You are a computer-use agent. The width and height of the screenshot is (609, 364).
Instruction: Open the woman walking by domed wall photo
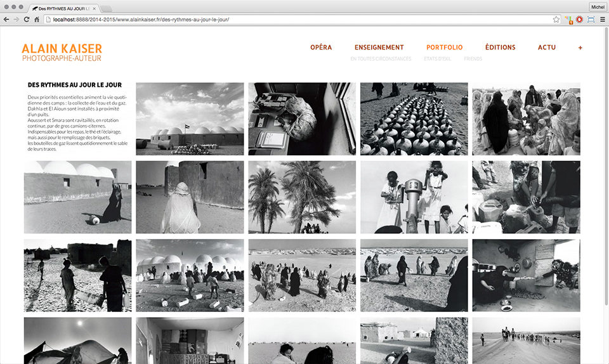point(77,197)
